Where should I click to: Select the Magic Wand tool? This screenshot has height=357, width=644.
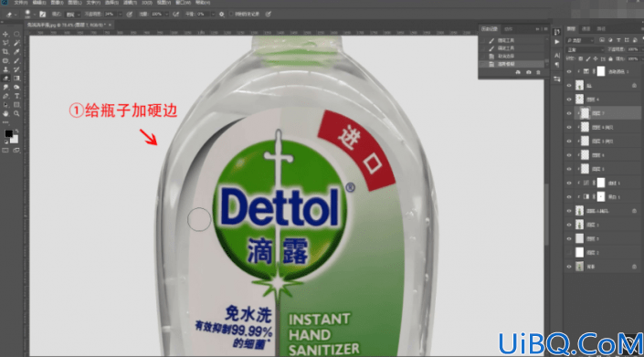tap(16, 43)
